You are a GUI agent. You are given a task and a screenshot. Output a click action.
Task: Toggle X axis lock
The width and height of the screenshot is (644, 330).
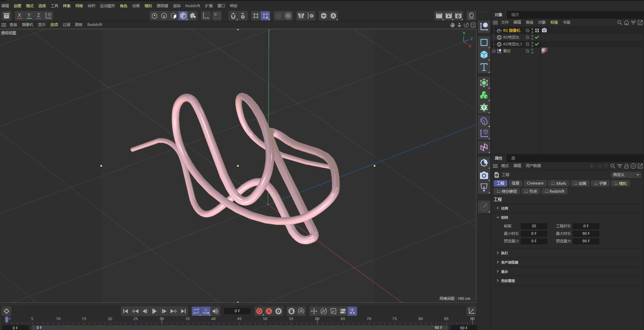20,16
